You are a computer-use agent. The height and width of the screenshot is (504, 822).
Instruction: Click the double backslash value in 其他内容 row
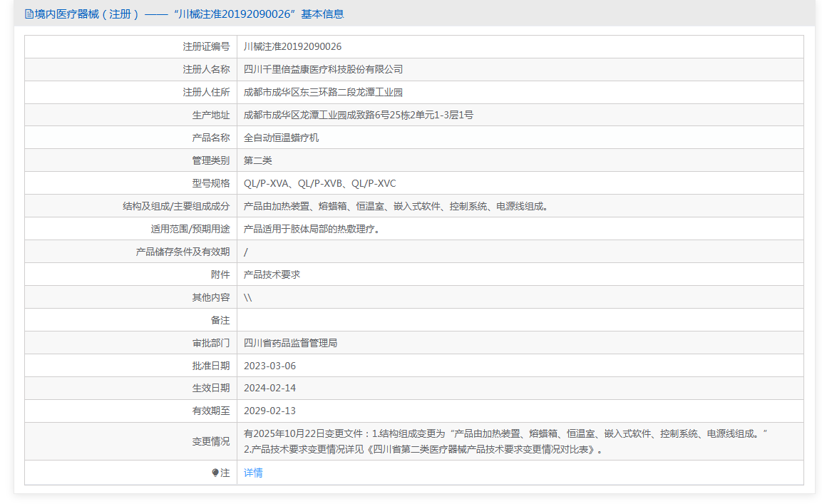click(x=248, y=298)
